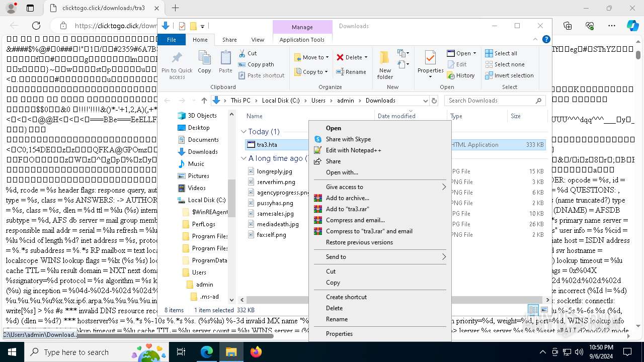Refresh the Downloads folder address bar
Screen dimensions: 644x362
434,101
